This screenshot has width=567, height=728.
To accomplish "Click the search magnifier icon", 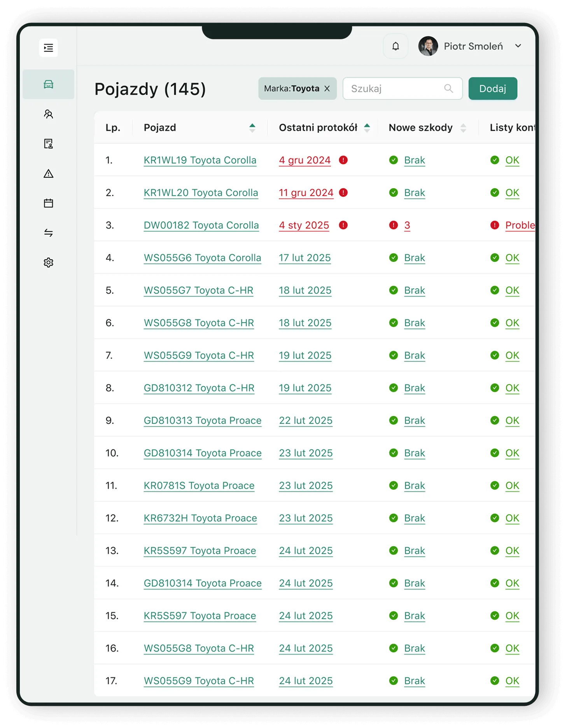I will pos(448,89).
